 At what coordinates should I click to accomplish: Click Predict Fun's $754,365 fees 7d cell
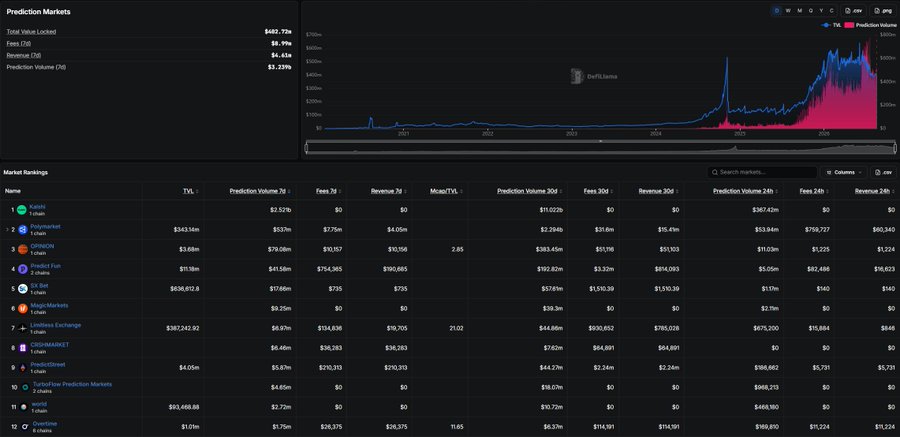(x=330, y=269)
